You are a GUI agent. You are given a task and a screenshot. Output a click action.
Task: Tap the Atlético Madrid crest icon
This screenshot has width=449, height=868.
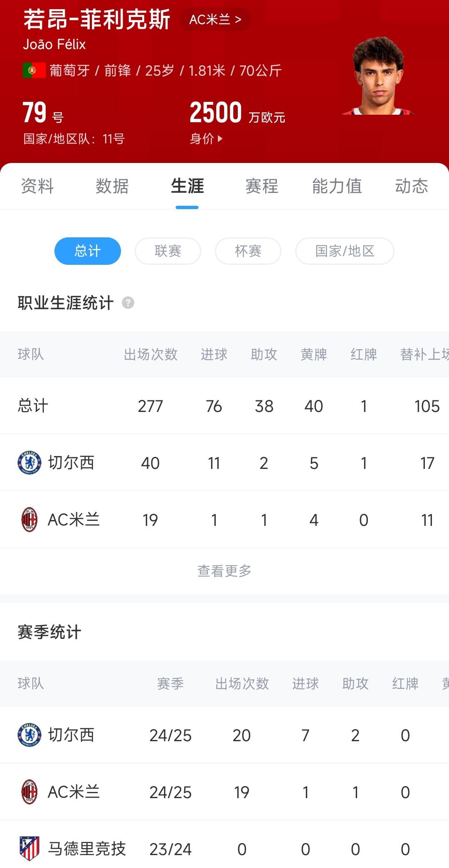[x=30, y=848]
